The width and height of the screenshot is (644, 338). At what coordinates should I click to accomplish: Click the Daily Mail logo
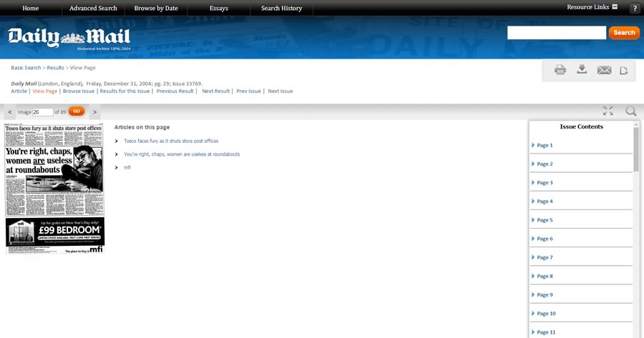[x=69, y=38]
